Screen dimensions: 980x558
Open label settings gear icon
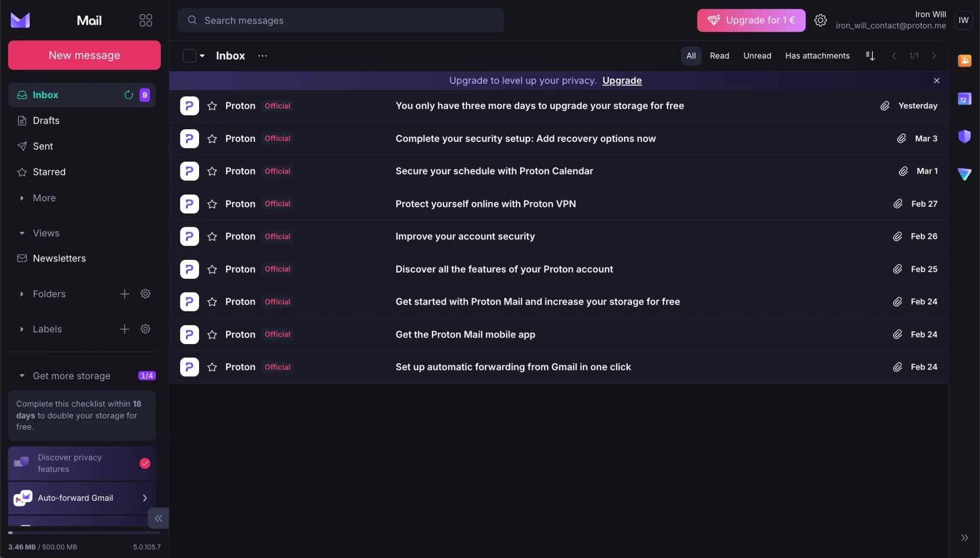click(145, 329)
